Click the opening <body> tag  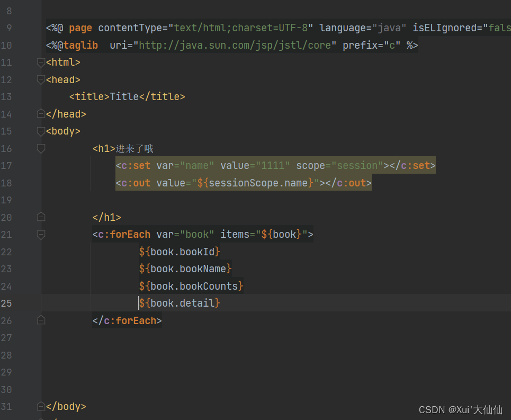click(63, 131)
